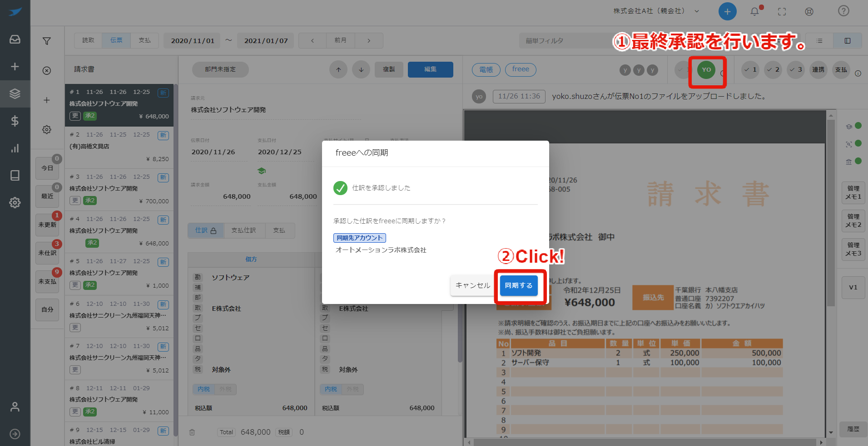Viewport: 868px width, 446px height.
Task: Open the book icon in the dark sidebar
Action: coord(15,176)
